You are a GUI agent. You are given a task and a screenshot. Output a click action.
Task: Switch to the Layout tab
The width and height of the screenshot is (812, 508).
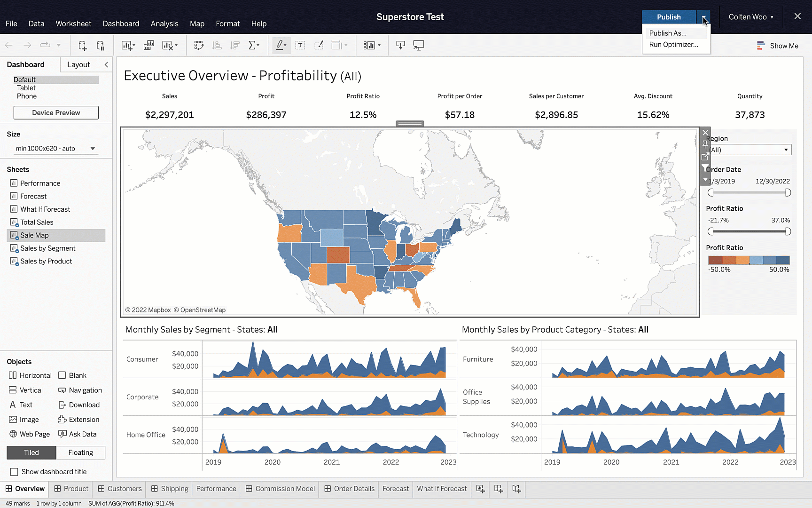point(78,65)
